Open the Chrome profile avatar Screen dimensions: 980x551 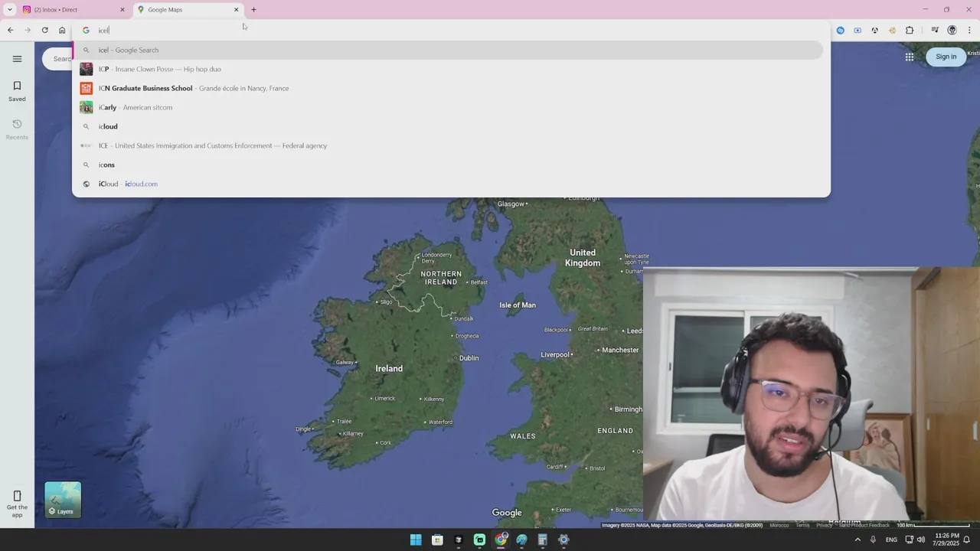952,30
